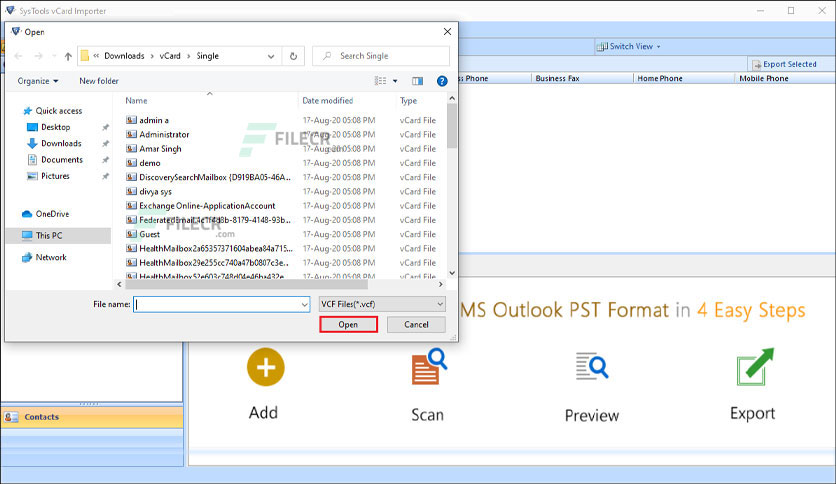Click vCard in address breadcrumb
Image resolution: width=836 pixels, height=484 pixels.
(x=170, y=56)
